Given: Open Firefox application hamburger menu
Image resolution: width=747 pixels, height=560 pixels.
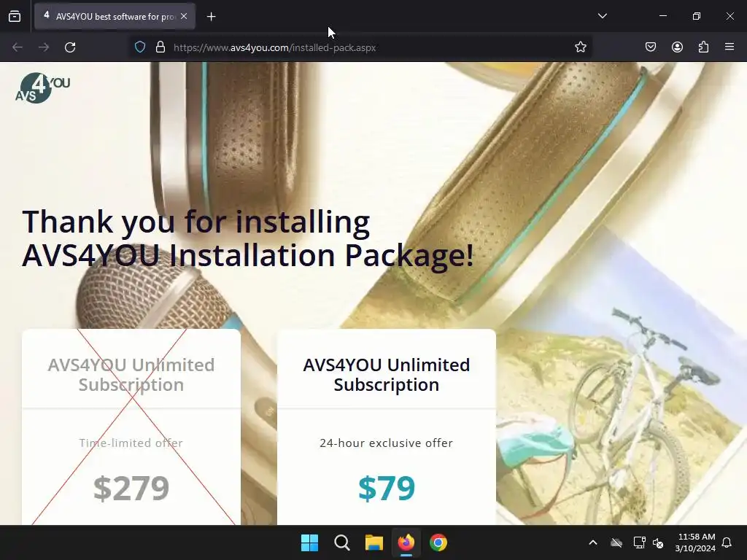Looking at the screenshot, I should coord(729,47).
